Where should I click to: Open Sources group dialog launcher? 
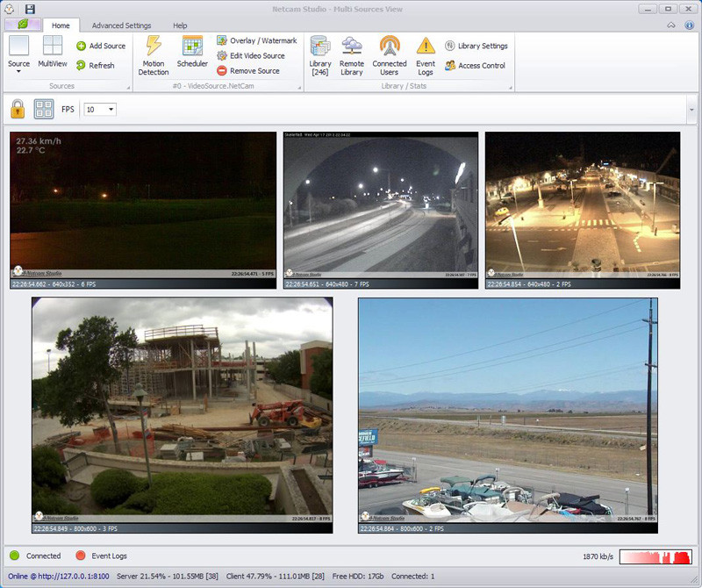(128, 88)
